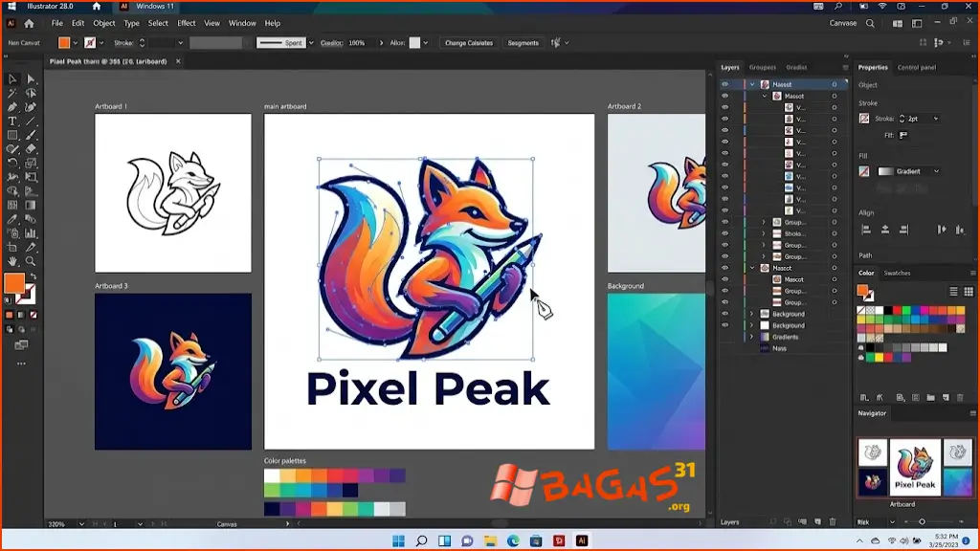Select the Column Graph tool
This screenshot has height=551, width=980.
(31, 233)
